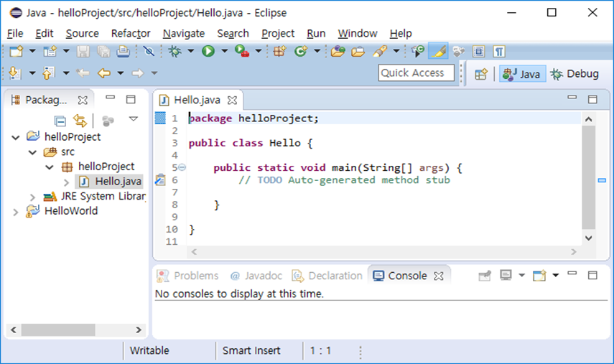The width and height of the screenshot is (614, 364).
Task: Collapse the src folder
Action: coord(32,152)
